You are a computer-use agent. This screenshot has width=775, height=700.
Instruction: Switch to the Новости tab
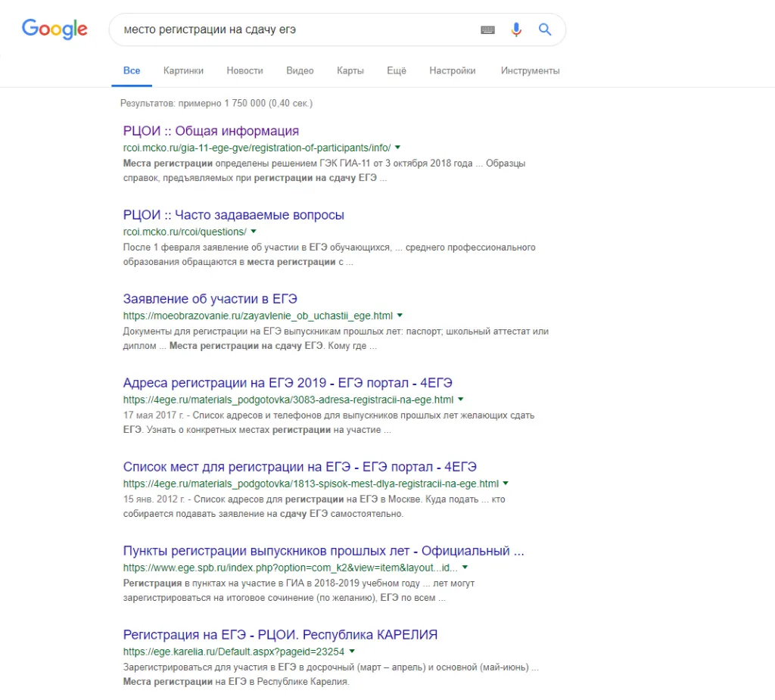[x=244, y=70]
